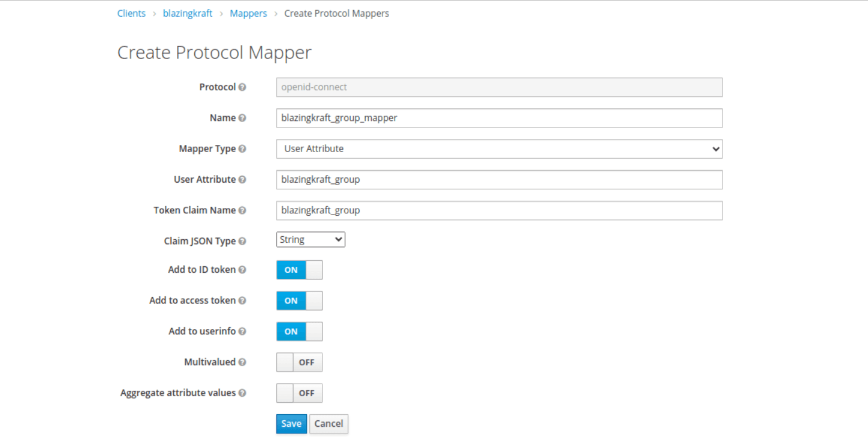Image resolution: width=868 pixels, height=437 pixels.
Task: Navigate to Mappers breadcrumb
Action: [x=248, y=13]
